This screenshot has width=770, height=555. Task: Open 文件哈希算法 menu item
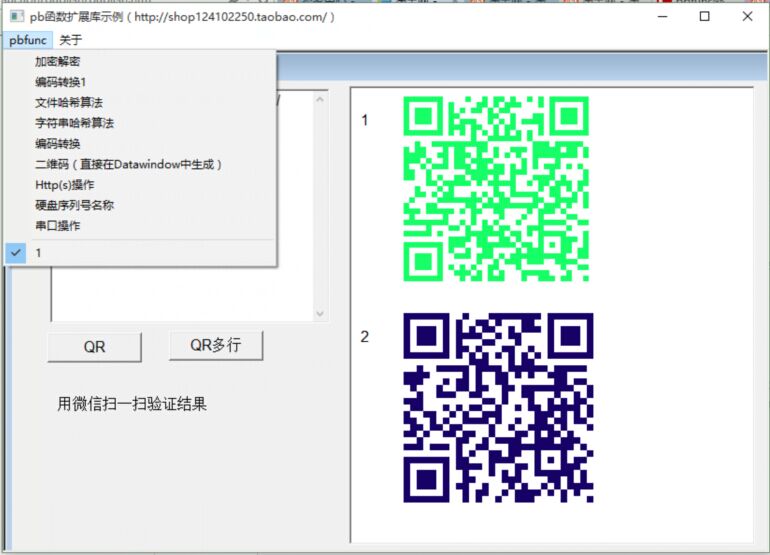[140, 103]
